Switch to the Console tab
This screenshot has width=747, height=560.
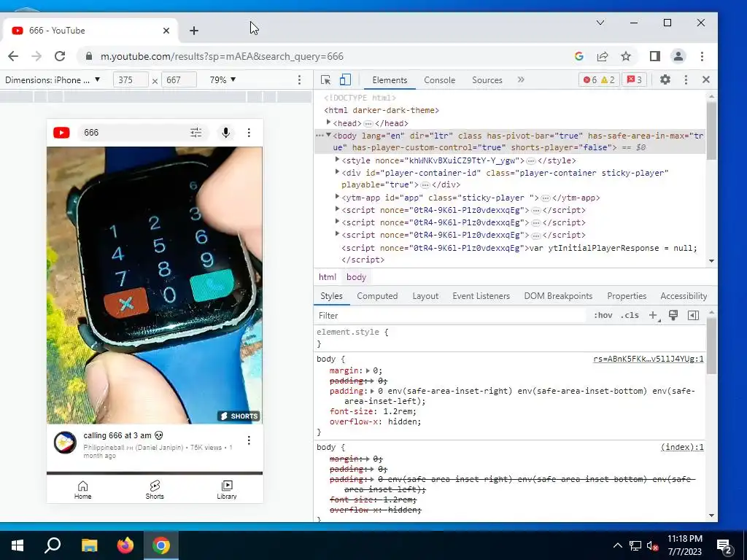tap(439, 80)
